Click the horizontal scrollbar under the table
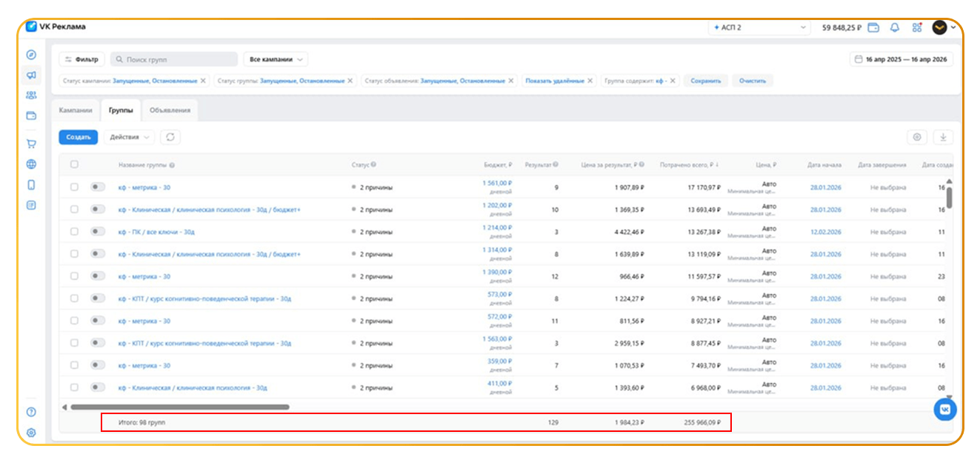Image resolution: width=980 pixels, height=463 pixels. coord(179,407)
